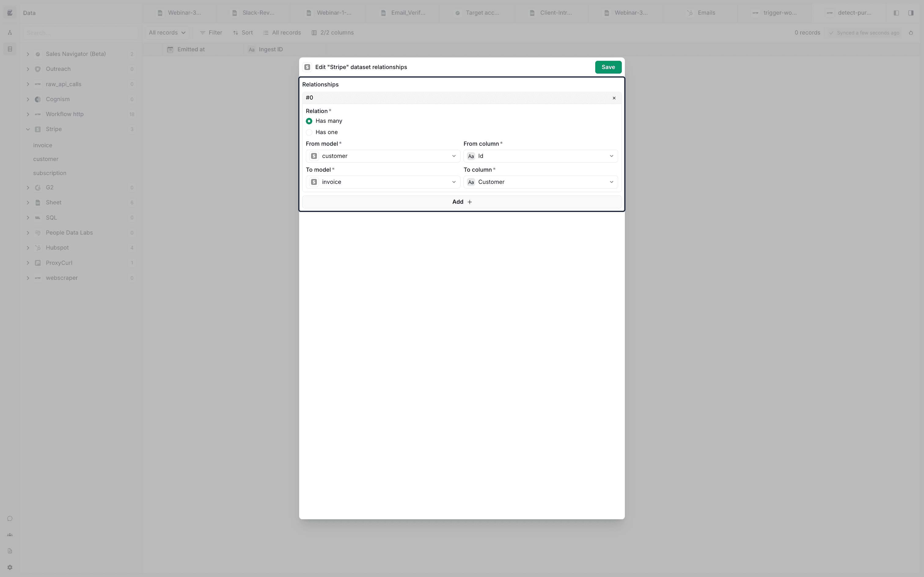924x577 pixels.
Task: Remove relationship #0 with the x icon
Action: click(614, 98)
